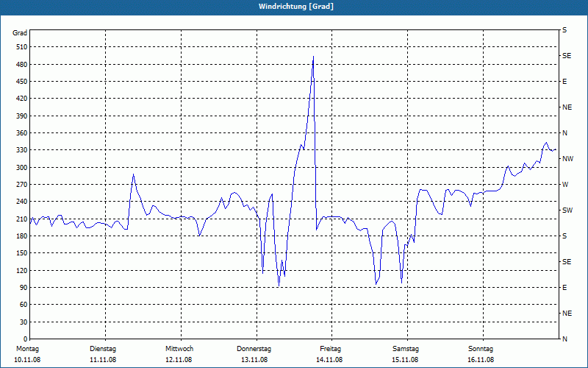Screen dimensions: 588x368
Task: Click the '300' y-axis value
Action: (22, 168)
